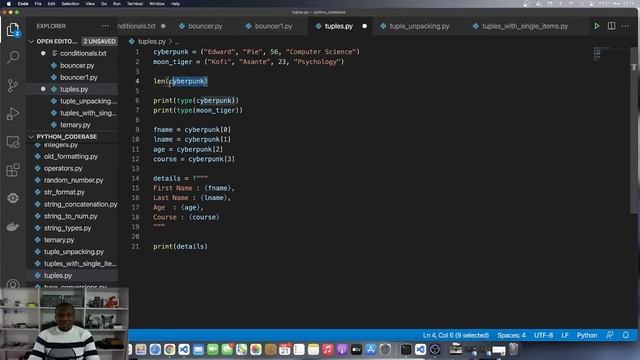Click the moon_tiger tuple assignment line
640x360 pixels.
249,62
